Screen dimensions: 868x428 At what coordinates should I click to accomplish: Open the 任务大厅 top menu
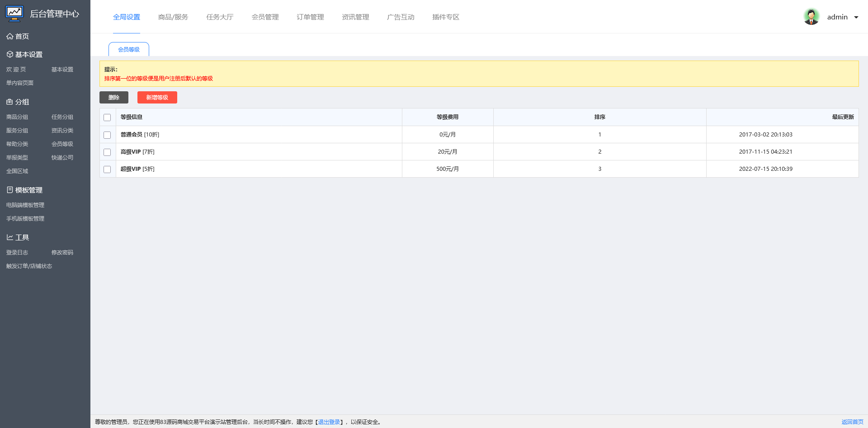[220, 17]
